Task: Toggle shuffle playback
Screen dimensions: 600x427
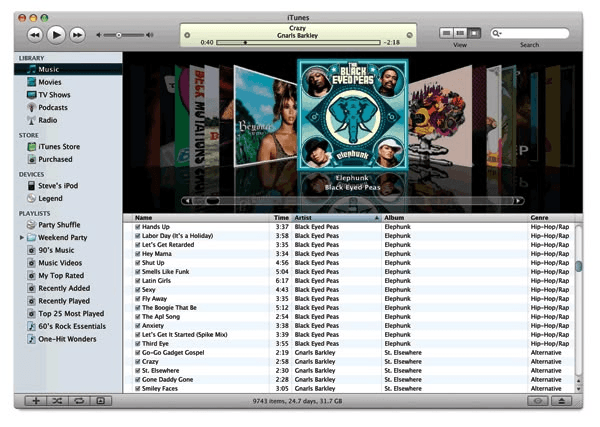Action: tap(57, 401)
